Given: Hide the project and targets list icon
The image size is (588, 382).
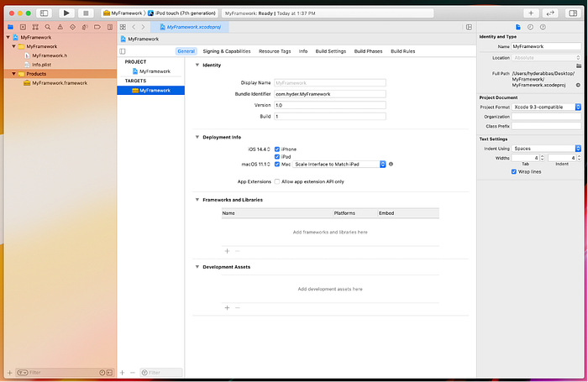Looking at the screenshot, I should (123, 51).
